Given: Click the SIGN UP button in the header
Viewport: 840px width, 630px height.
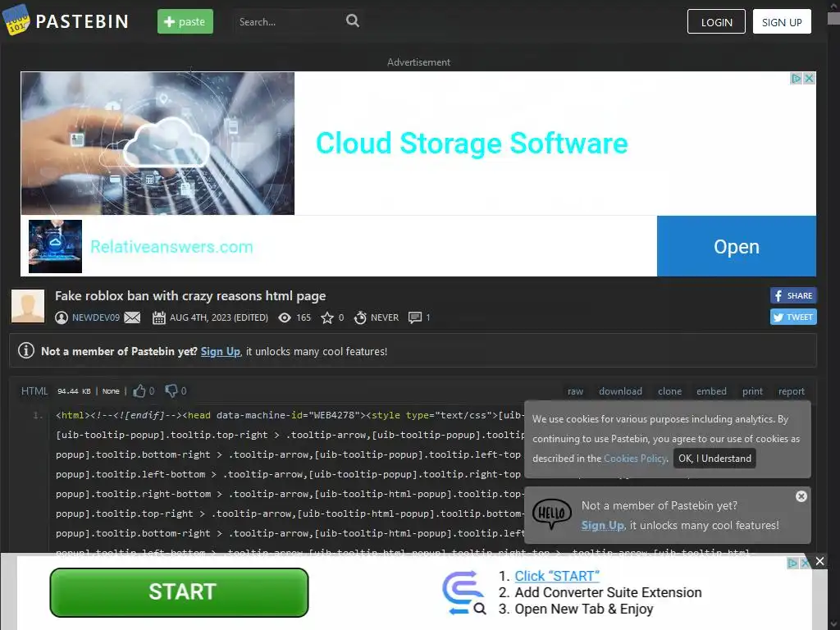Looking at the screenshot, I should click(x=782, y=22).
